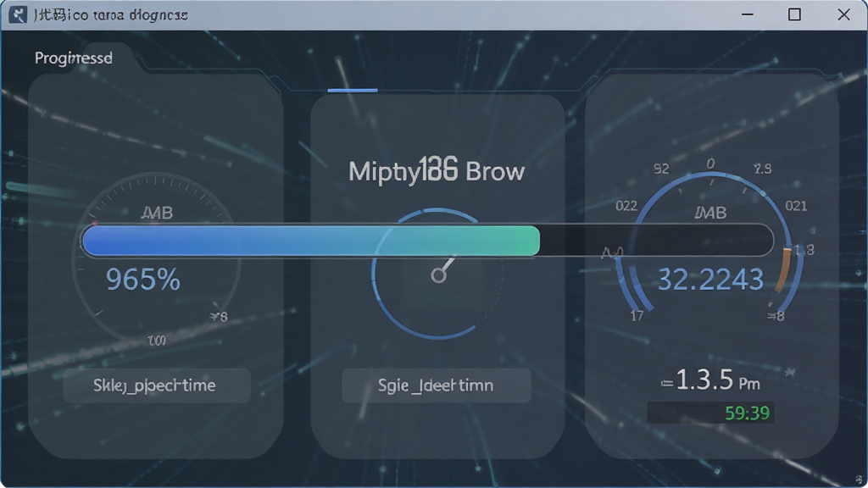Screen dimensions: 868x488
Task: Click the Miptyl86 Brow heading
Action: [437, 170]
